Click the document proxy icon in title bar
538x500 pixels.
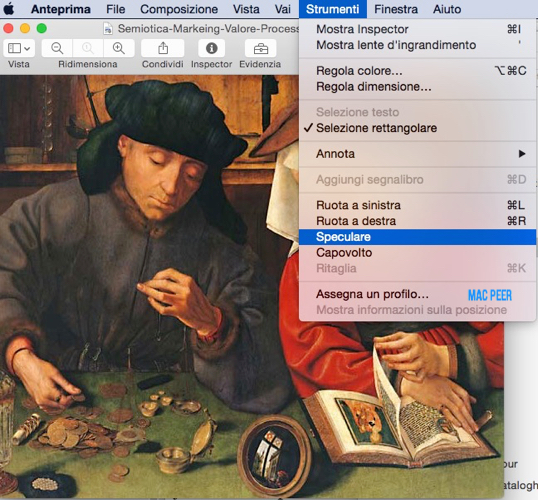point(108,29)
